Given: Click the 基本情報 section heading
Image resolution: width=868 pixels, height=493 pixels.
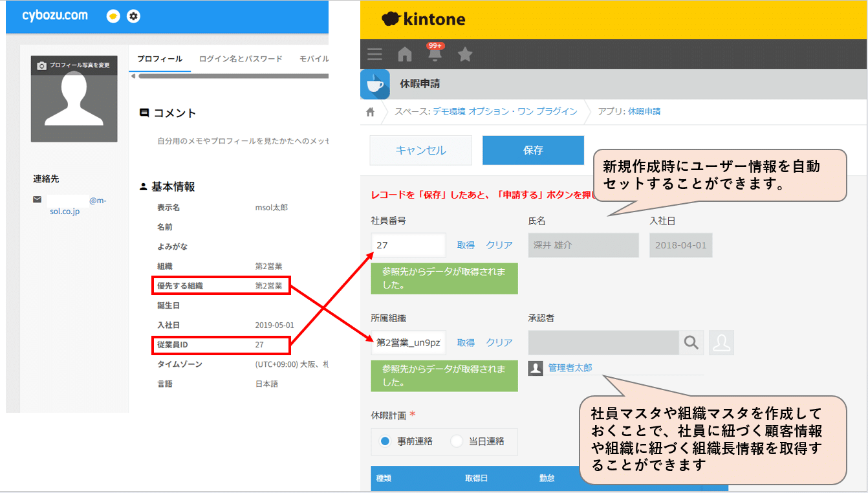Looking at the screenshot, I should click(168, 187).
